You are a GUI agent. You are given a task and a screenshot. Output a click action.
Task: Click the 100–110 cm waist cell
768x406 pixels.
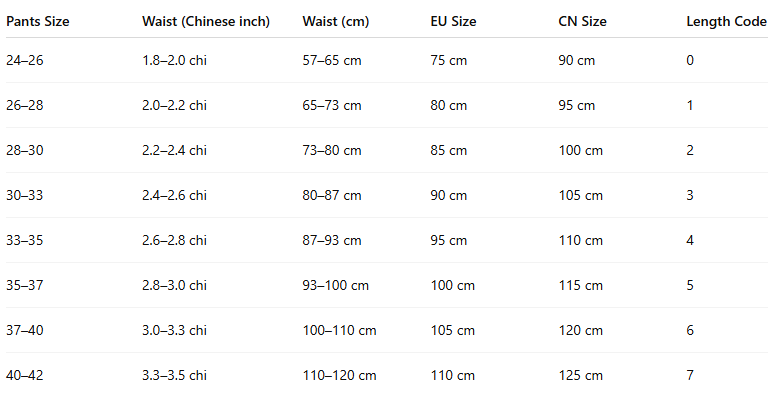point(339,330)
